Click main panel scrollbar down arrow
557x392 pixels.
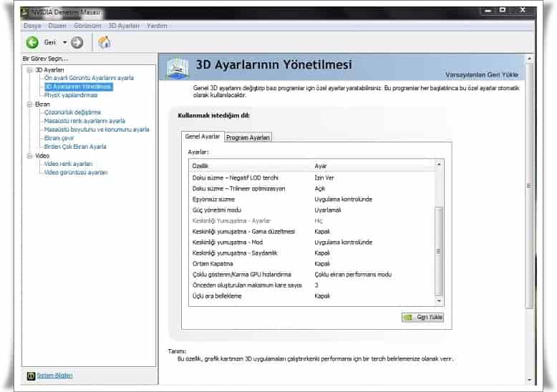coord(529,380)
